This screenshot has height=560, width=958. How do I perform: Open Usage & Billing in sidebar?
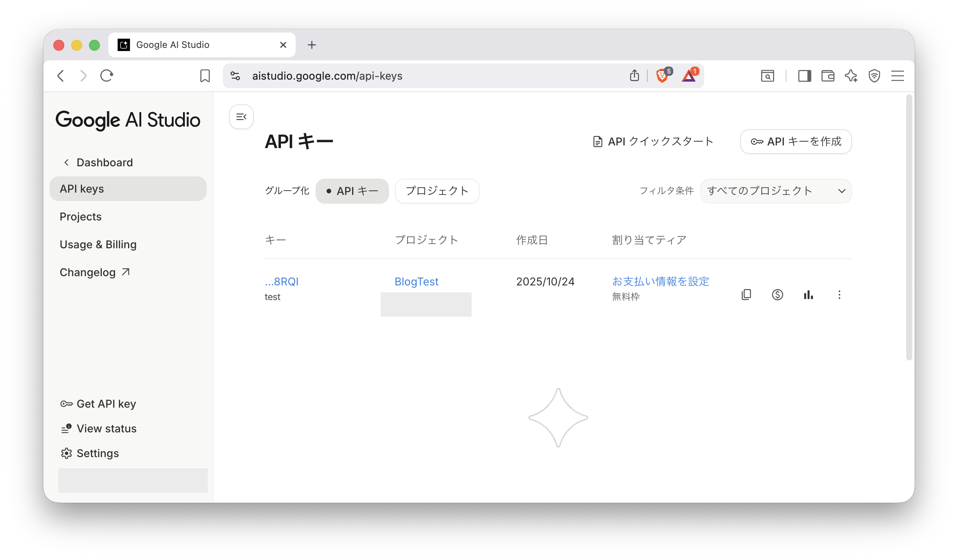point(98,244)
